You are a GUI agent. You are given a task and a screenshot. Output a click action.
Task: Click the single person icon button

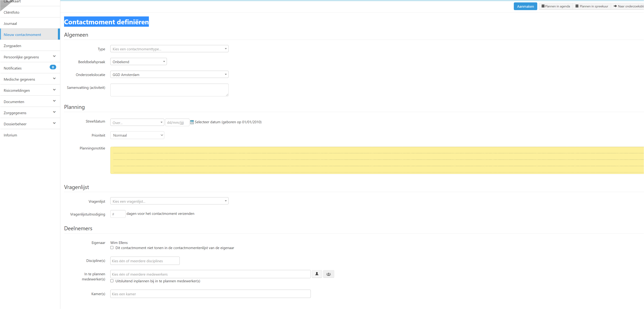317,274
